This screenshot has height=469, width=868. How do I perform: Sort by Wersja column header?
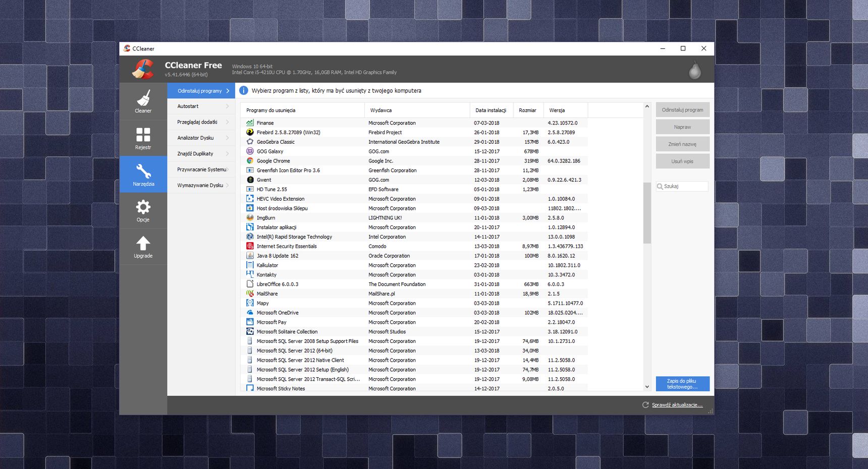click(x=565, y=110)
